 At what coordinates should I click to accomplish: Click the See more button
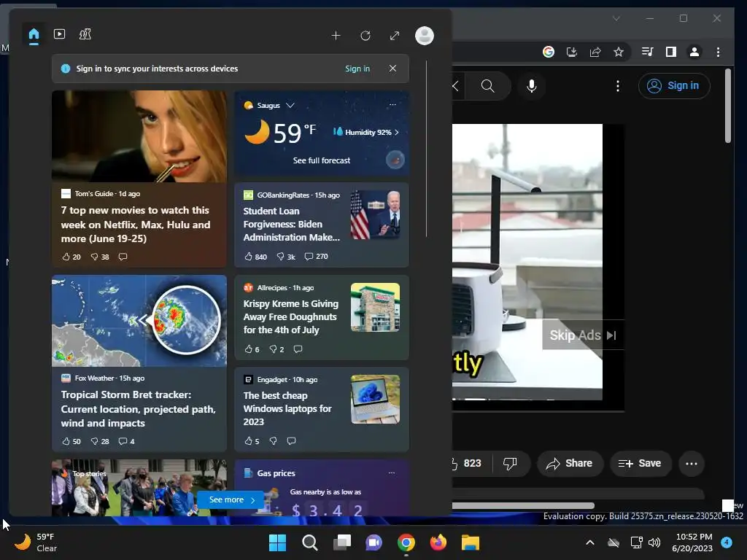[x=231, y=499]
